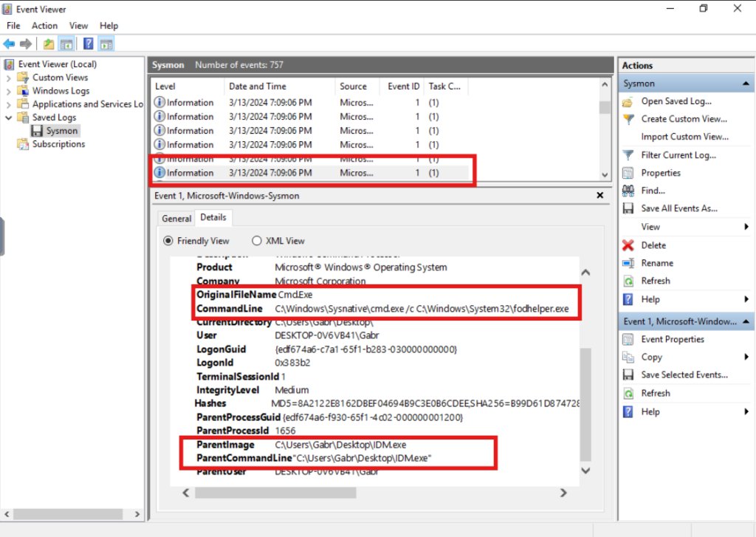
Task: Click the details pane scroll up arrow
Action: 585,273
